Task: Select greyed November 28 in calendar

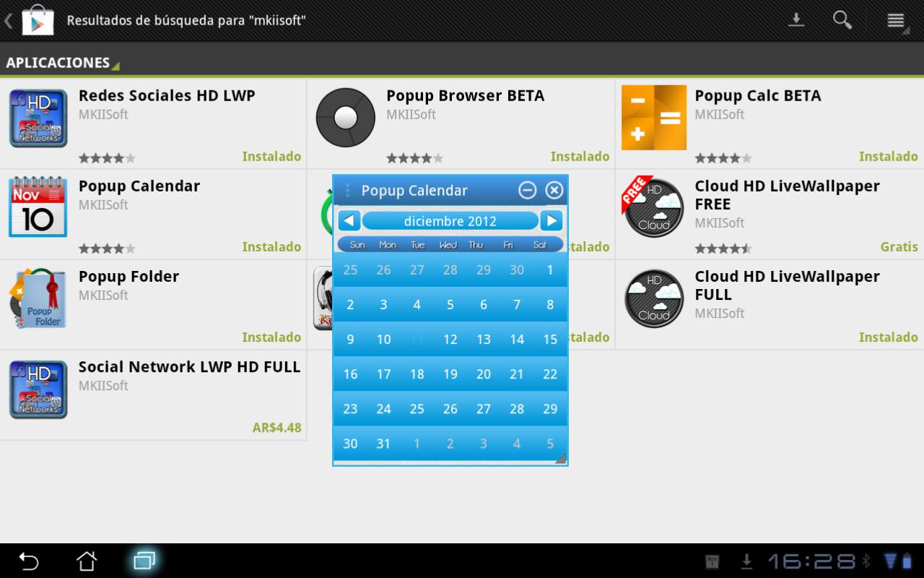Action: point(450,269)
